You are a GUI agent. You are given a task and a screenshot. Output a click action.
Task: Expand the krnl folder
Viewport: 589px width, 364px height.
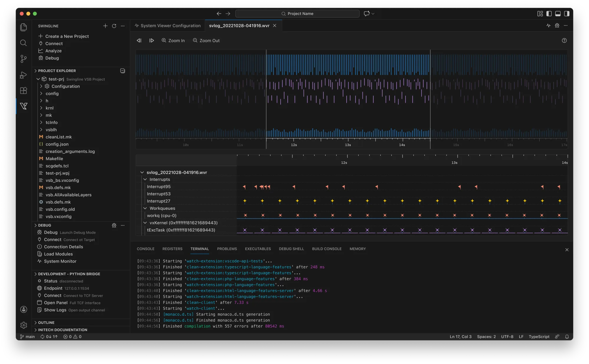pyautogui.click(x=41, y=108)
